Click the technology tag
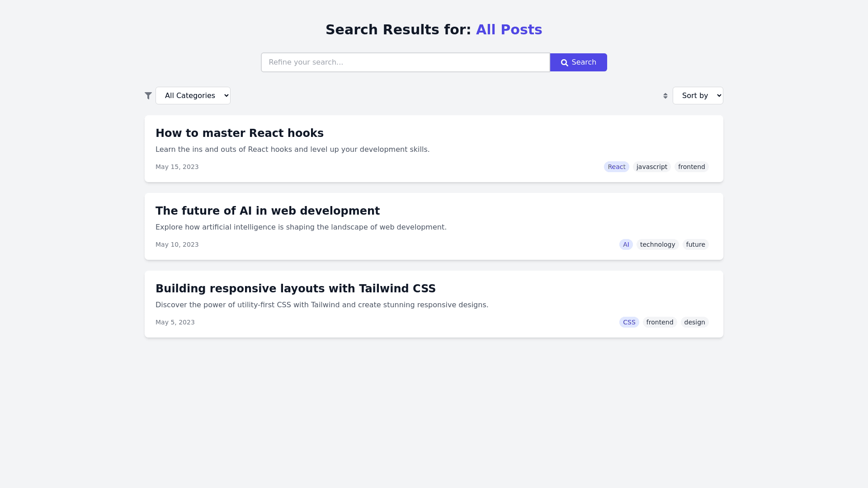868x488 pixels. 657,244
